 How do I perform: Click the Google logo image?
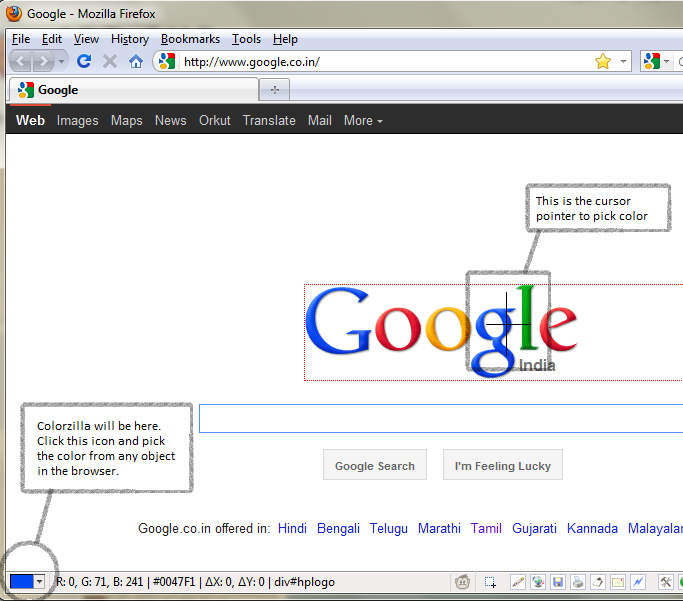441,332
